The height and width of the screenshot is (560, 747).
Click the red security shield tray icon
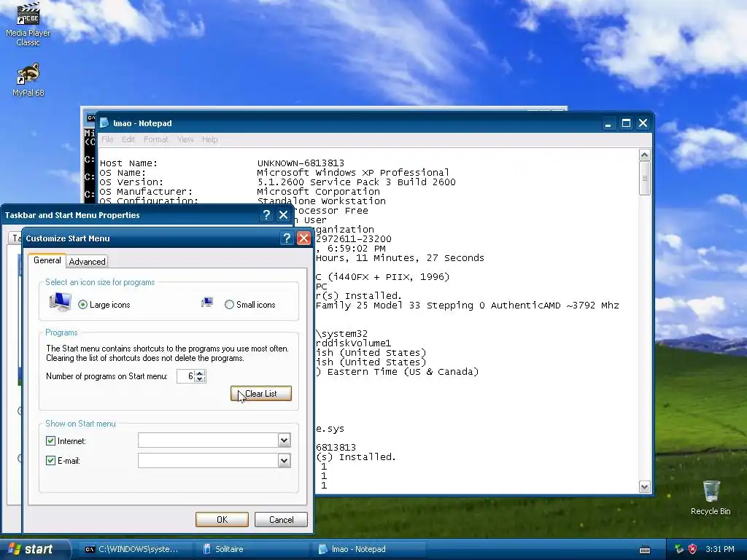coord(693,549)
